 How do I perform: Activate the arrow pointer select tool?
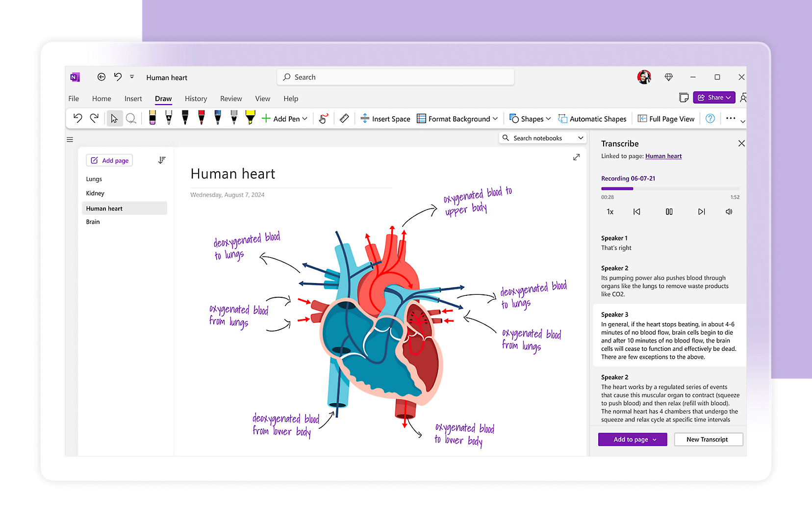click(114, 118)
